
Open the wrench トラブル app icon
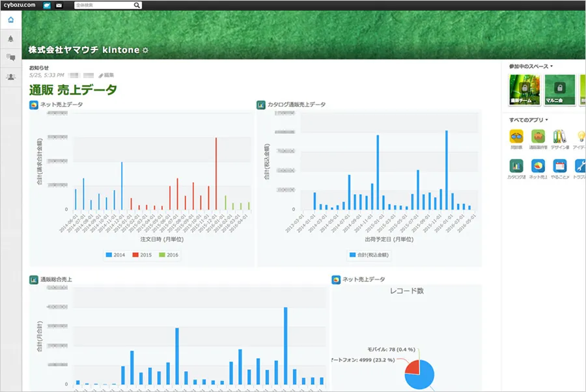(x=580, y=165)
